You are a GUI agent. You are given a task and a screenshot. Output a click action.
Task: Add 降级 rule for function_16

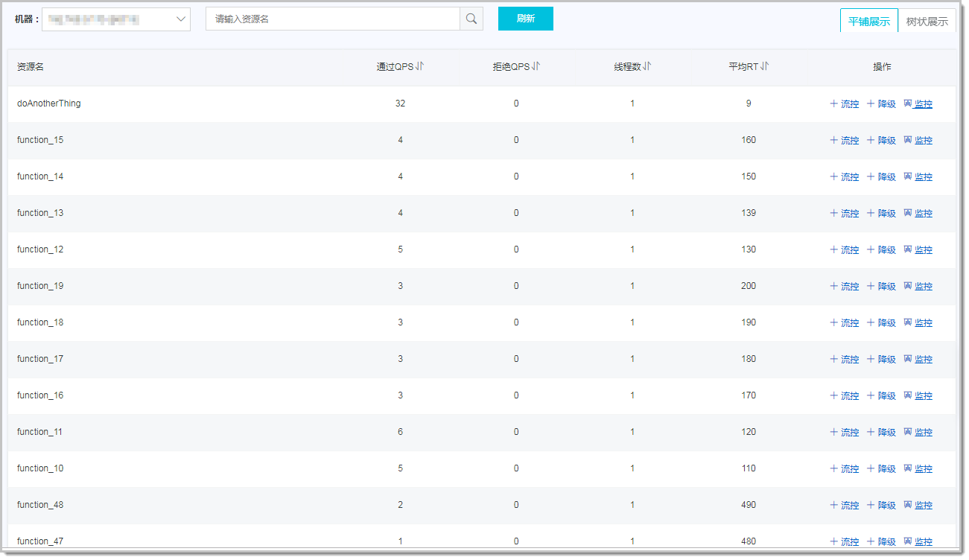881,396
